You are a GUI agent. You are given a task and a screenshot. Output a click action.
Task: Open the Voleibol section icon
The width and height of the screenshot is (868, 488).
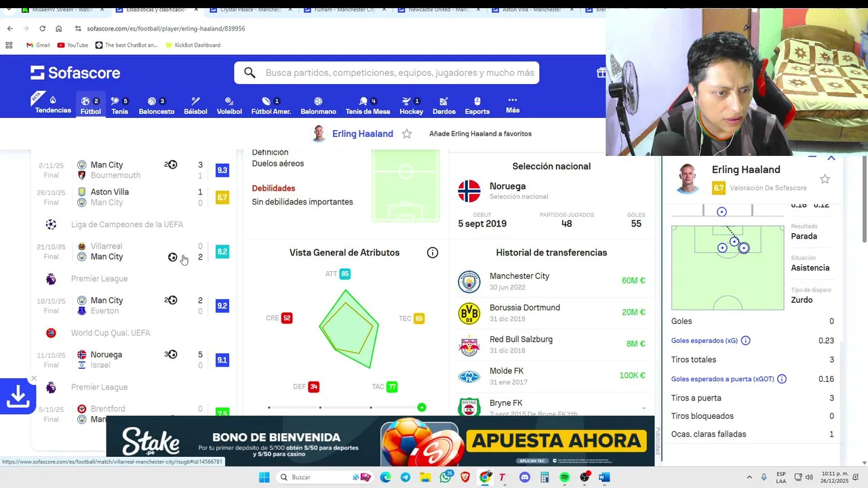click(229, 105)
